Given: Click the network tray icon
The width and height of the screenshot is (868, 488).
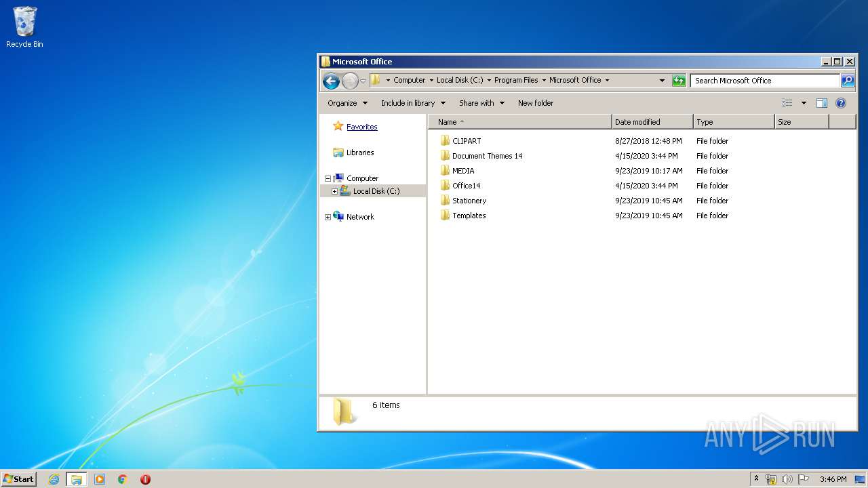Looking at the screenshot, I should [771, 479].
